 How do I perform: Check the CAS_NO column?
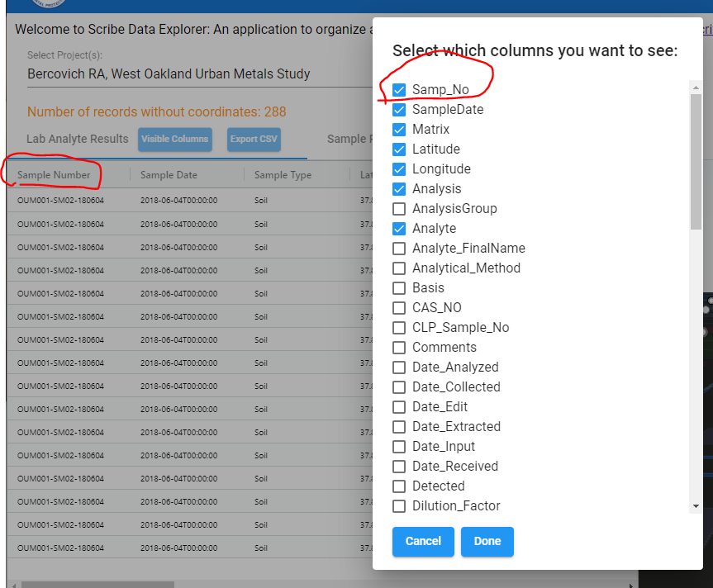point(400,307)
